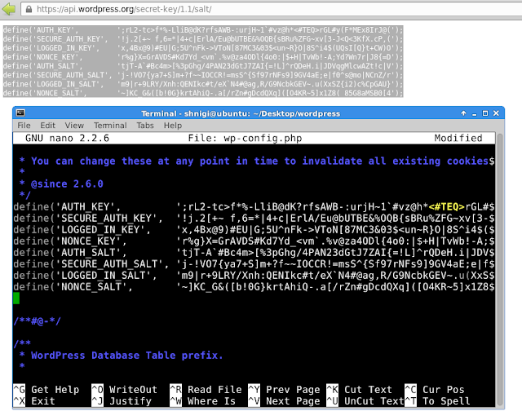Click the browser URL address field
This screenshot has height=420, width=522.
pyautogui.click(x=272, y=9)
